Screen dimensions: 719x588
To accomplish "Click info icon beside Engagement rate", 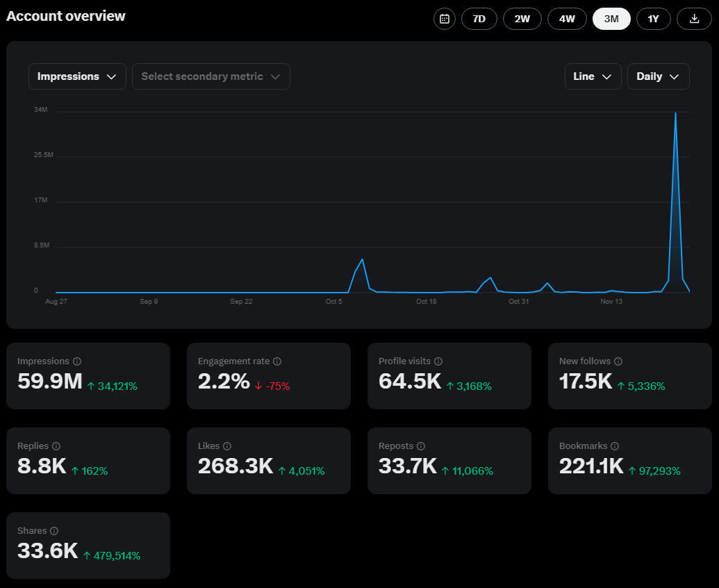I will 277,361.
